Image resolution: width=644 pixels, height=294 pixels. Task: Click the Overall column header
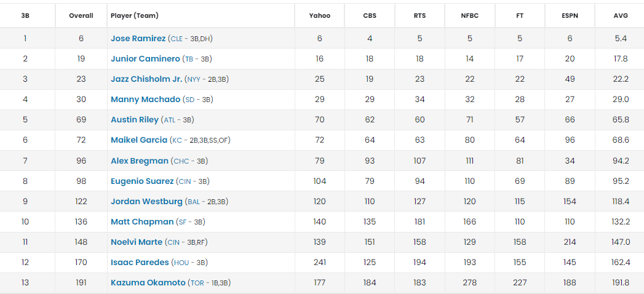click(81, 16)
